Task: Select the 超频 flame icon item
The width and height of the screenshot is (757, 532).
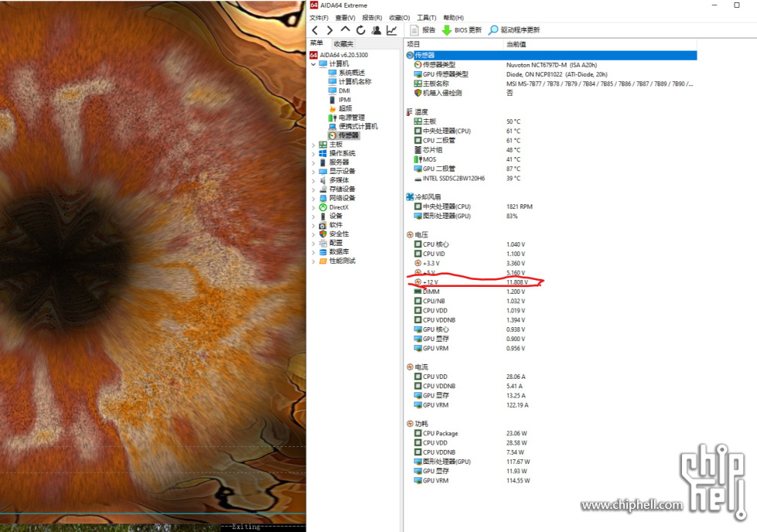Action: pos(340,108)
